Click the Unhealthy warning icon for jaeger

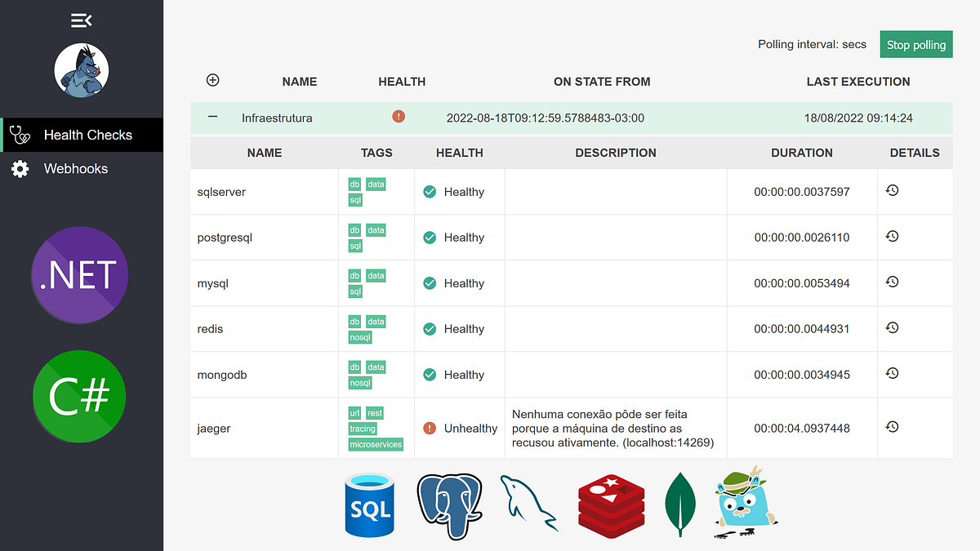(x=430, y=427)
